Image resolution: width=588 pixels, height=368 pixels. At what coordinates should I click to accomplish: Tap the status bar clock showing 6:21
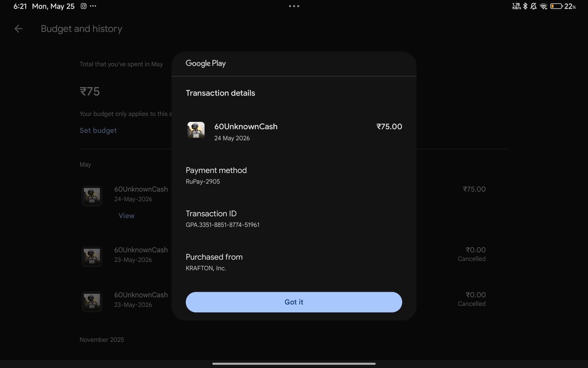click(x=20, y=6)
